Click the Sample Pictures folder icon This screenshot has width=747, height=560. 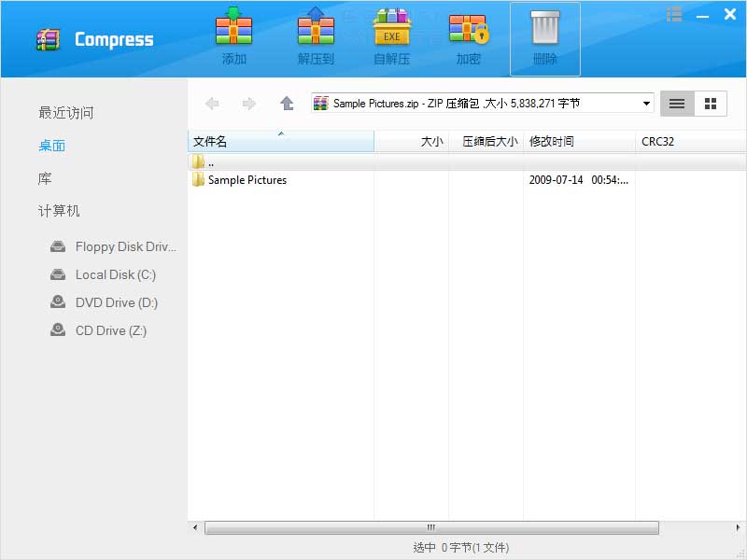[x=198, y=179]
